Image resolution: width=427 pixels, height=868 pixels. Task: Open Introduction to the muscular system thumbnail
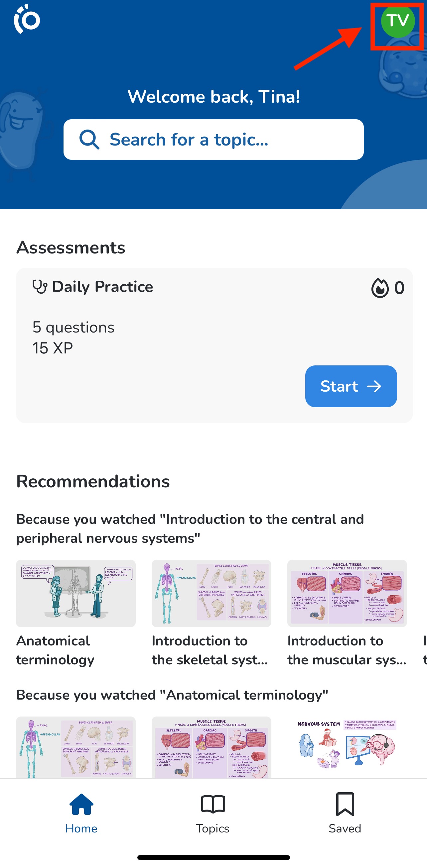[347, 593]
